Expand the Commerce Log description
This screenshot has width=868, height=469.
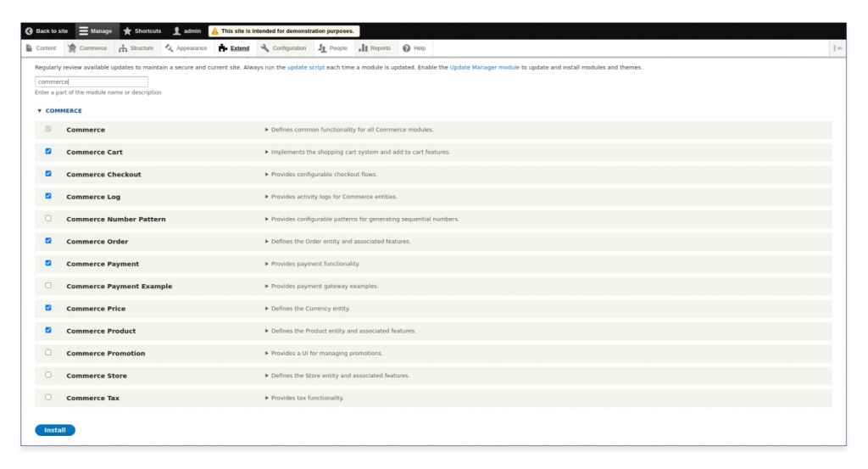[331, 197]
